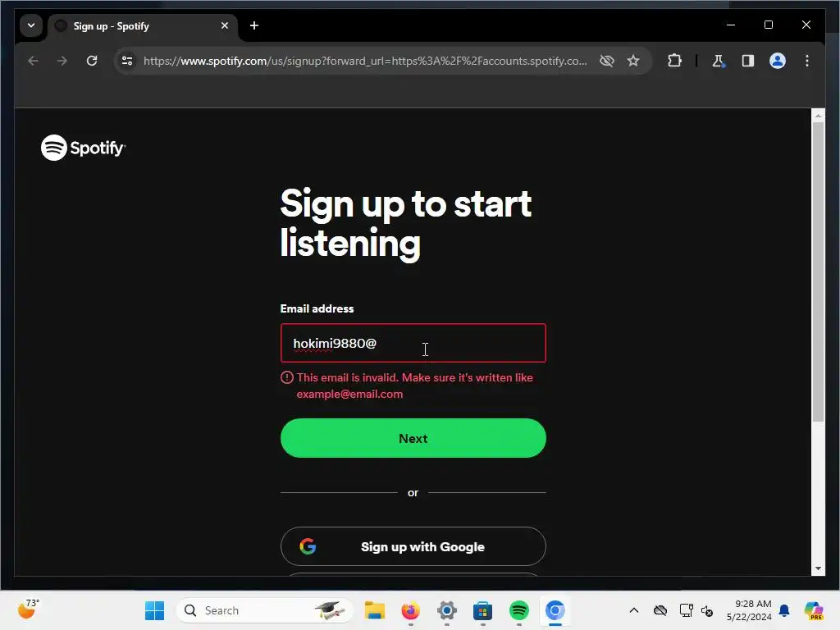
Task: Open Chrome's three-dot menu
Action: [807, 61]
